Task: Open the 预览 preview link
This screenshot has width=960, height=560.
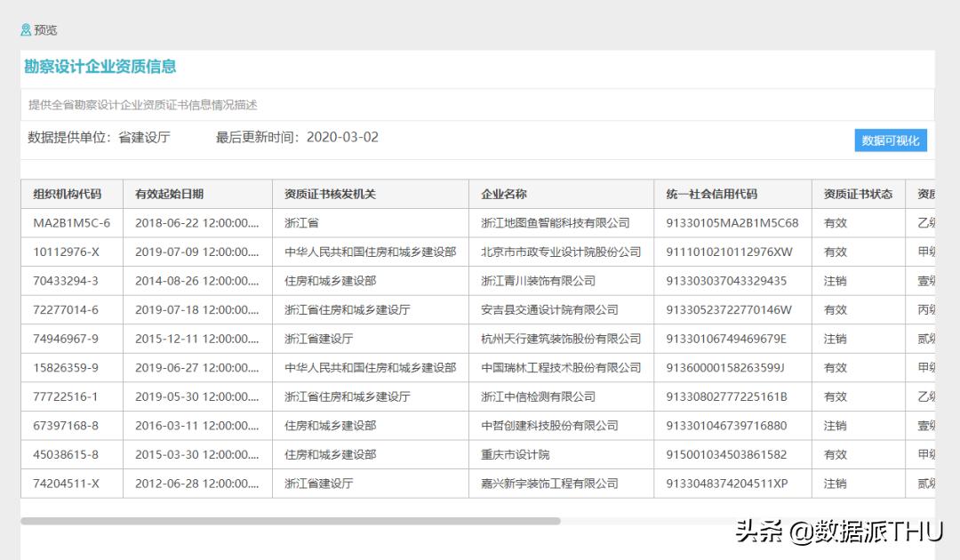Action: [44, 29]
